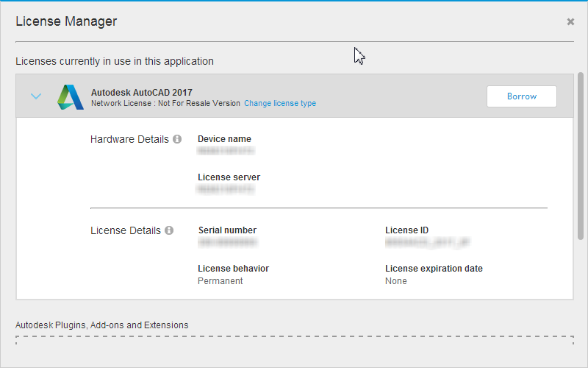588x368 pixels.
Task: Click the blurred License server value
Action: coord(226,189)
